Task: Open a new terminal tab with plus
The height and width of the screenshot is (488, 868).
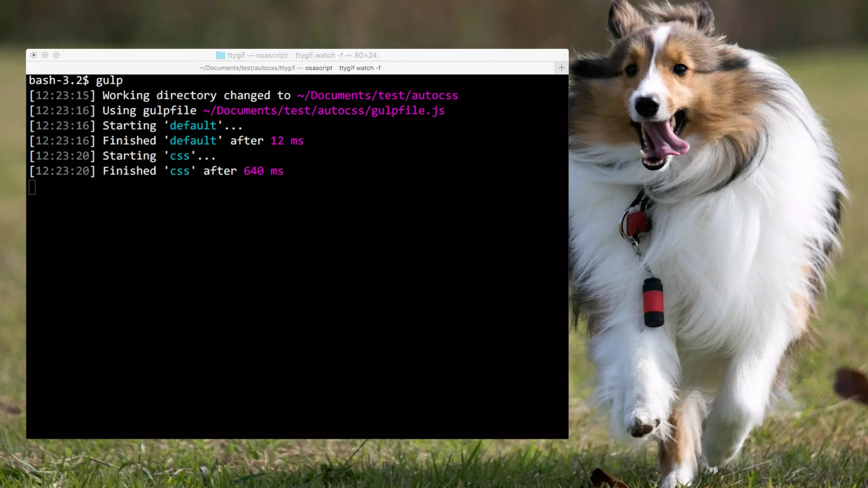Action: pos(561,68)
